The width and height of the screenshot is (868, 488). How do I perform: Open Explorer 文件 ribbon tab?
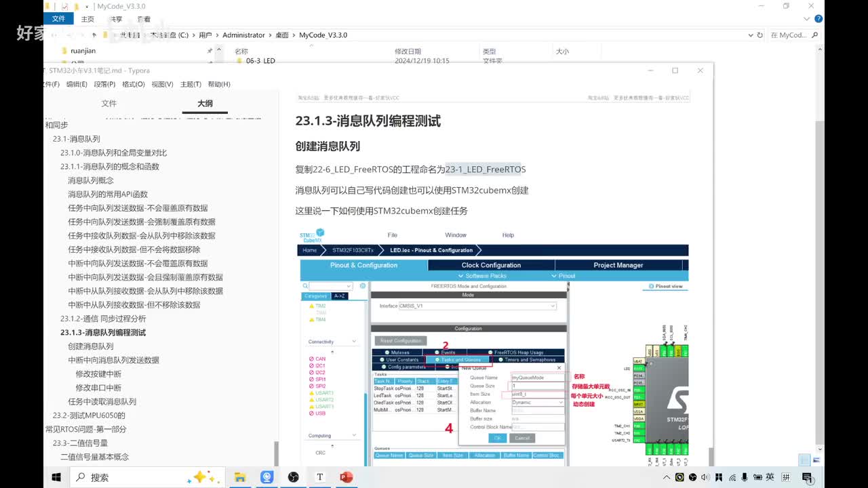(58, 19)
